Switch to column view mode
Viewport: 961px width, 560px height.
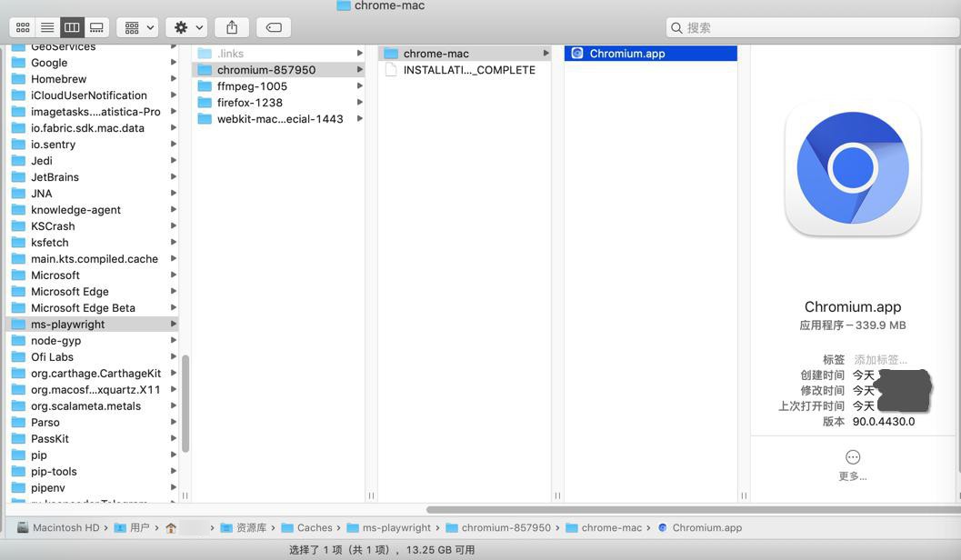pyautogui.click(x=72, y=27)
